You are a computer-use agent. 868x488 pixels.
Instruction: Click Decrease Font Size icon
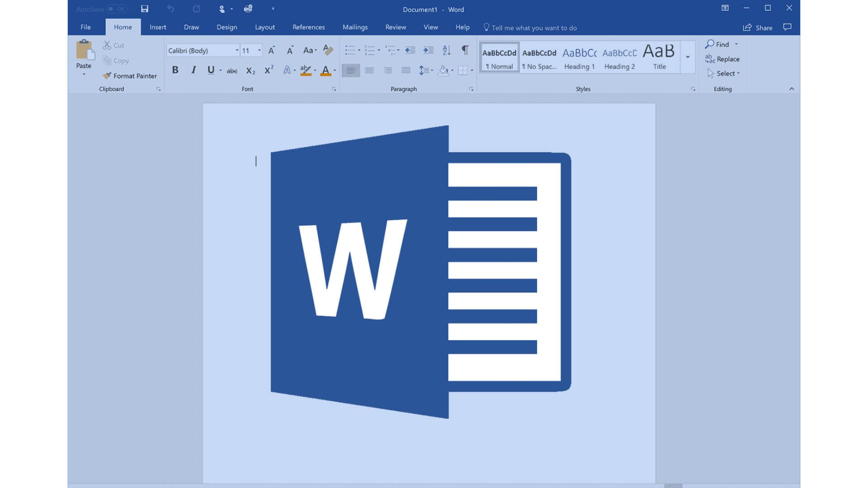coord(290,50)
